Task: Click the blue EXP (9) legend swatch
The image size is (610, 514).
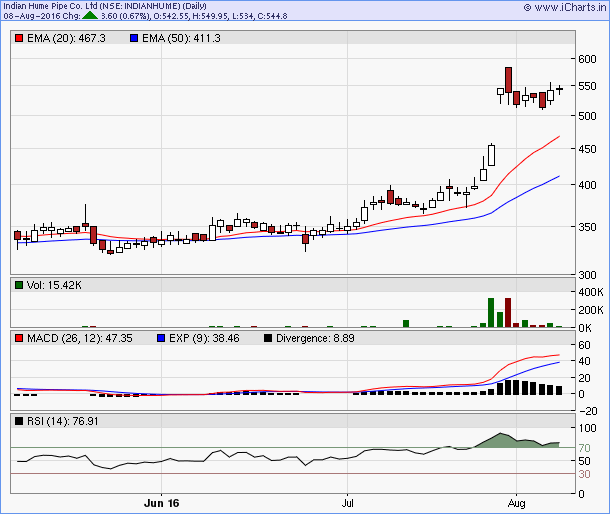Action: pos(161,338)
